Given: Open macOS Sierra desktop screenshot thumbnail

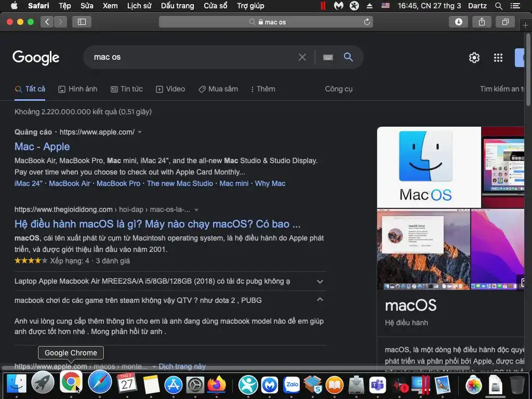Looking at the screenshot, I should [x=423, y=249].
